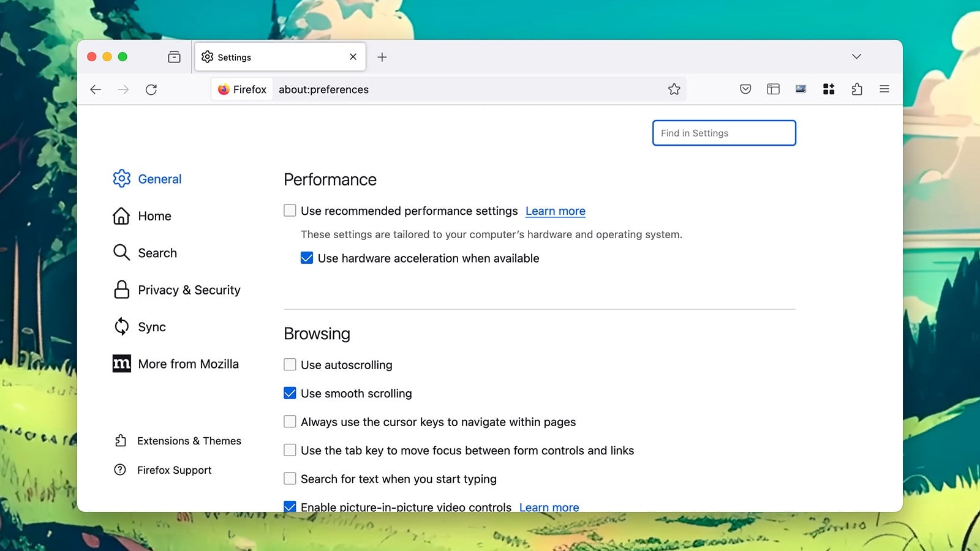
Task: Click inside the Find in Settings field
Action: pyautogui.click(x=723, y=133)
